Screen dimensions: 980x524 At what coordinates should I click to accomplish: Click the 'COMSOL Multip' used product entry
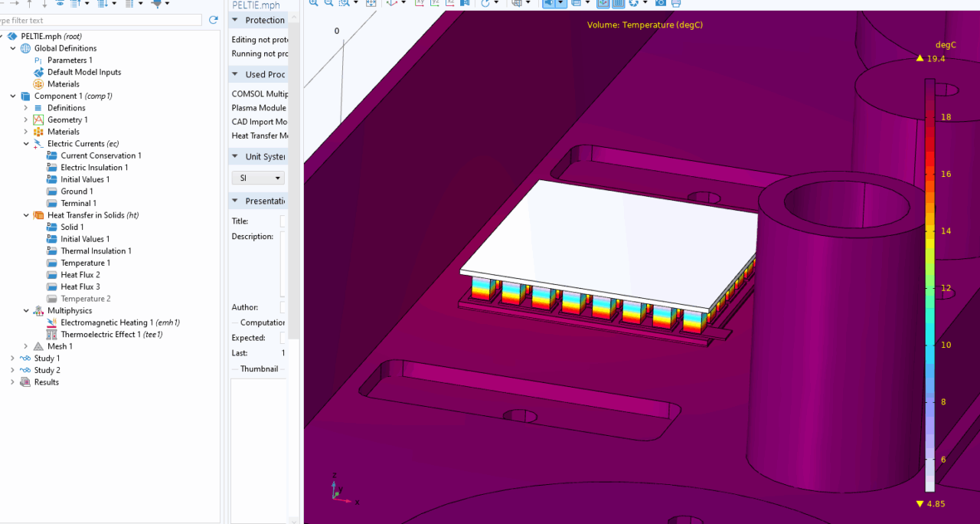pos(260,93)
